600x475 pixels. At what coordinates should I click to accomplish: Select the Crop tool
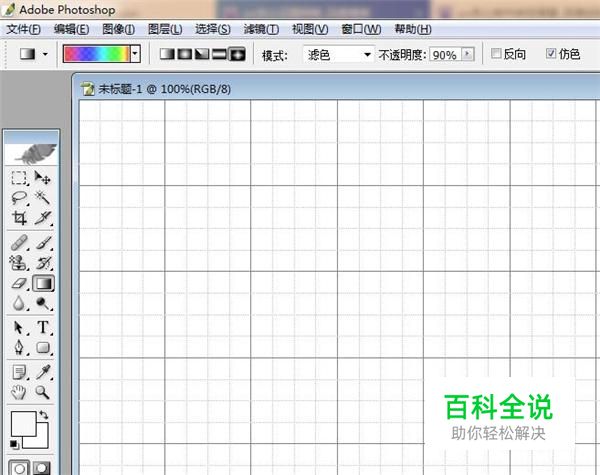click(x=19, y=218)
